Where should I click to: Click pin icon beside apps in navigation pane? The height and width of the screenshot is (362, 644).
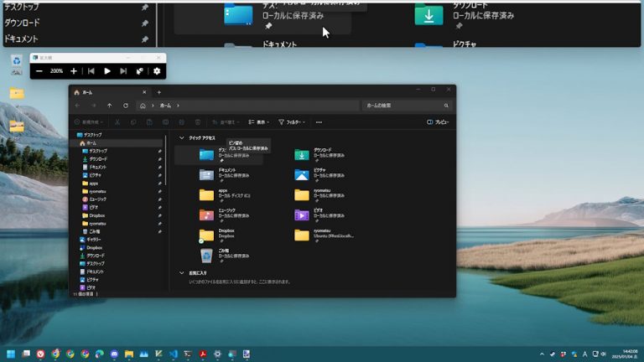pos(160,184)
